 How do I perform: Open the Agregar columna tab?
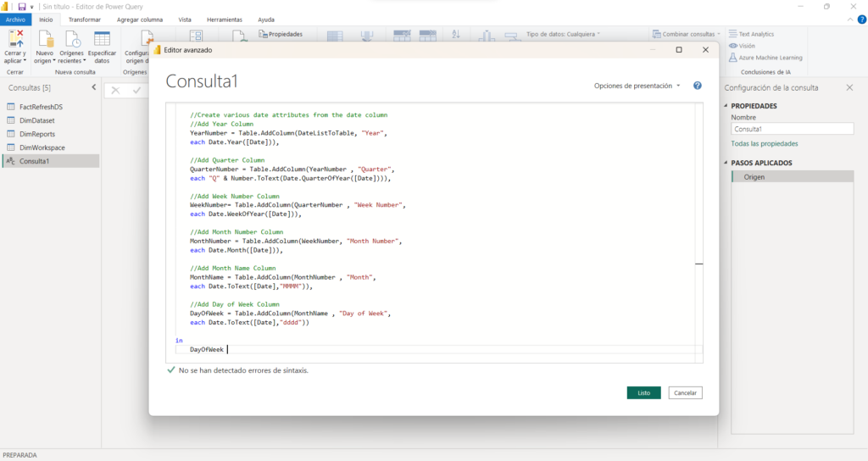coord(141,19)
